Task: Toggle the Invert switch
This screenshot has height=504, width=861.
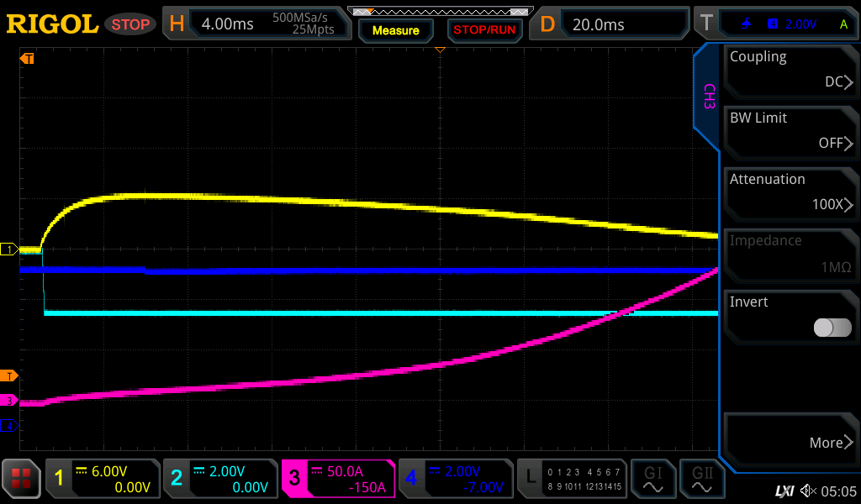Action: (x=832, y=328)
